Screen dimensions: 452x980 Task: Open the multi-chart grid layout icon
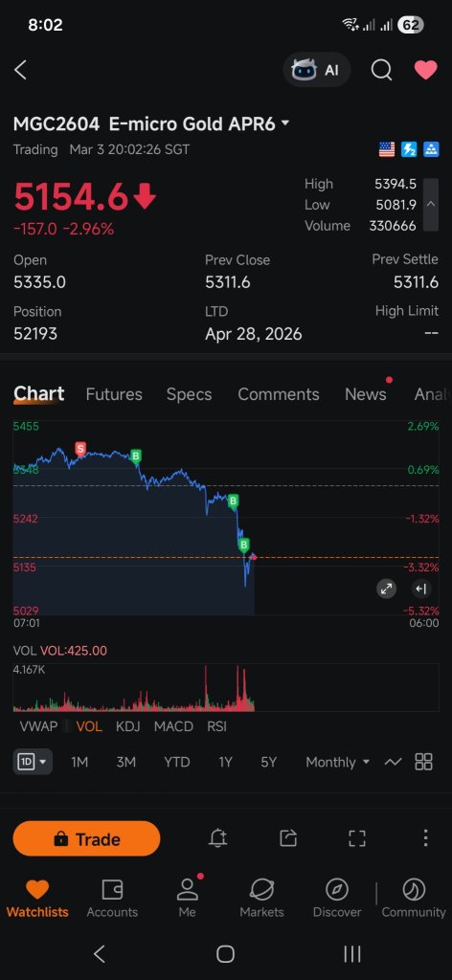coord(424,762)
